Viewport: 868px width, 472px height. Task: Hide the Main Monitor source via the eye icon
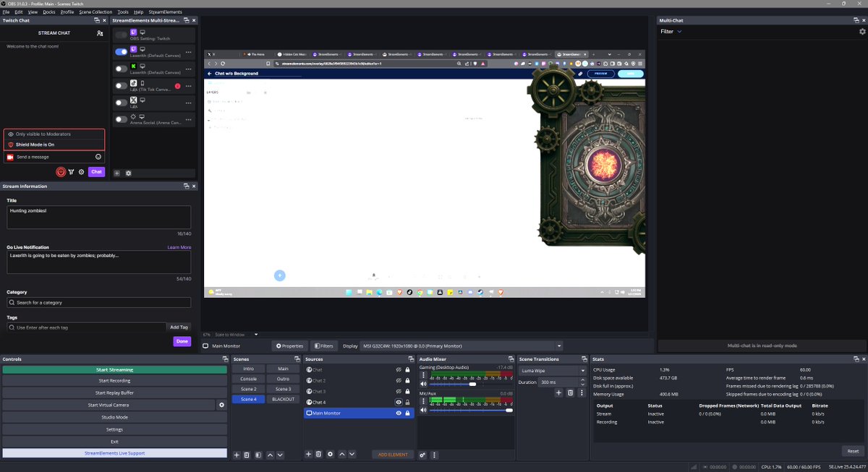click(399, 413)
